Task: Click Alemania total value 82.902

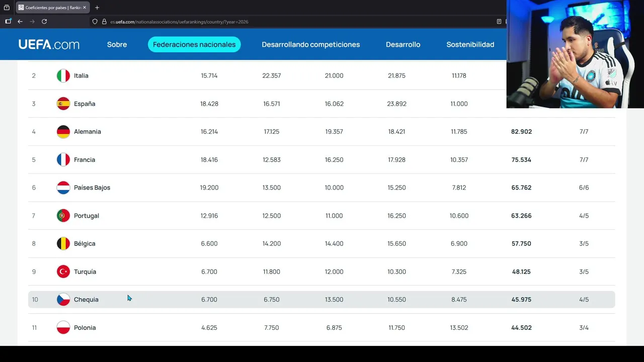Action: coord(521,132)
